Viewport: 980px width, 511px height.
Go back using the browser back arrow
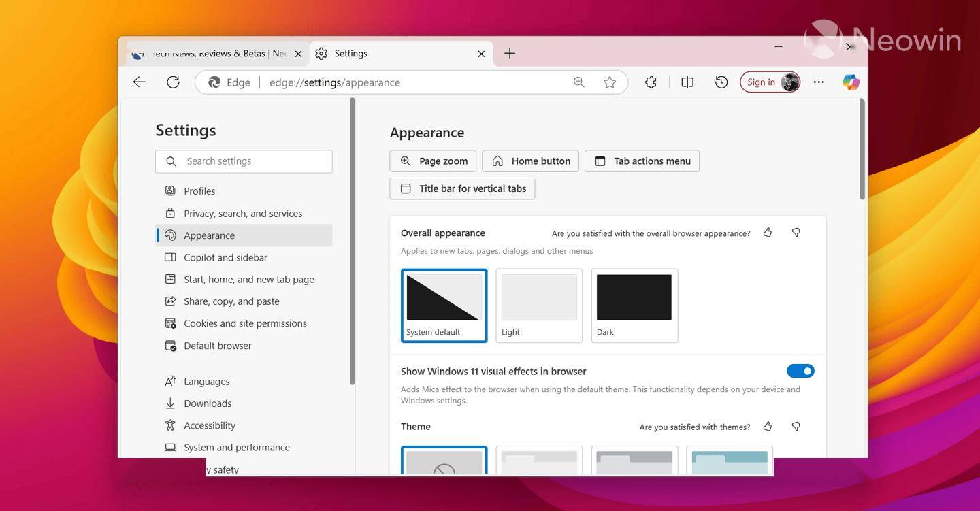click(140, 82)
